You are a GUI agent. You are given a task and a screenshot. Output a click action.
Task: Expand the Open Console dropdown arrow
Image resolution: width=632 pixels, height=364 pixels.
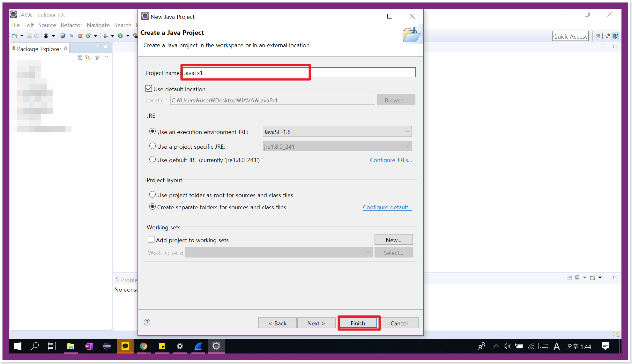[x=600, y=278]
